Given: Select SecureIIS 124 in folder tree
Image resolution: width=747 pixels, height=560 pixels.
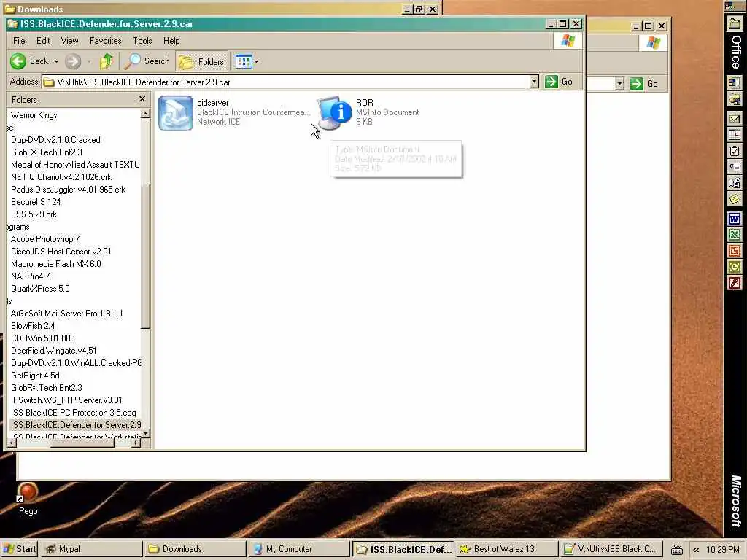Looking at the screenshot, I should [x=36, y=201].
